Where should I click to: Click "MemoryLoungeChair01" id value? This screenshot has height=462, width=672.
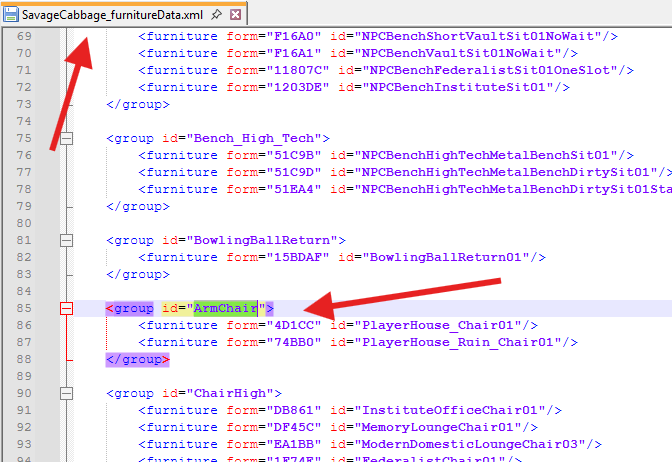(438, 427)
